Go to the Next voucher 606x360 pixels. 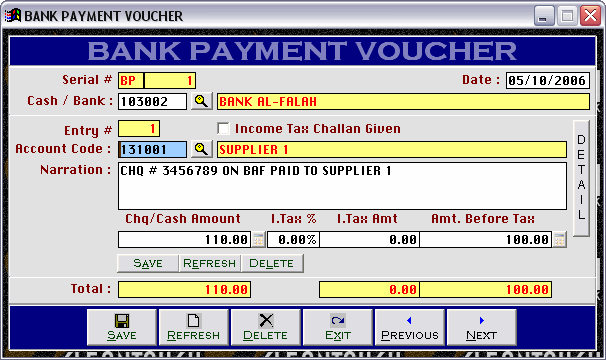coord(481,327)
